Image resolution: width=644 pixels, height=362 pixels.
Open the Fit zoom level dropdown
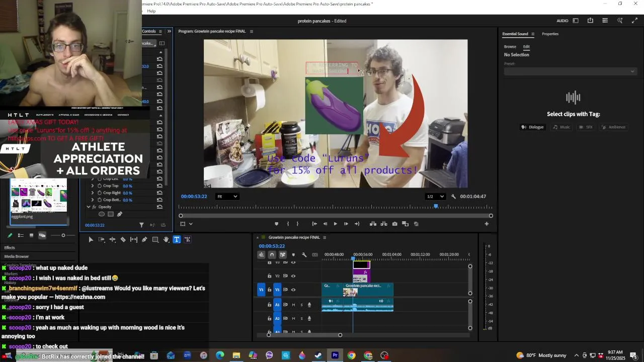click(227, 197)
